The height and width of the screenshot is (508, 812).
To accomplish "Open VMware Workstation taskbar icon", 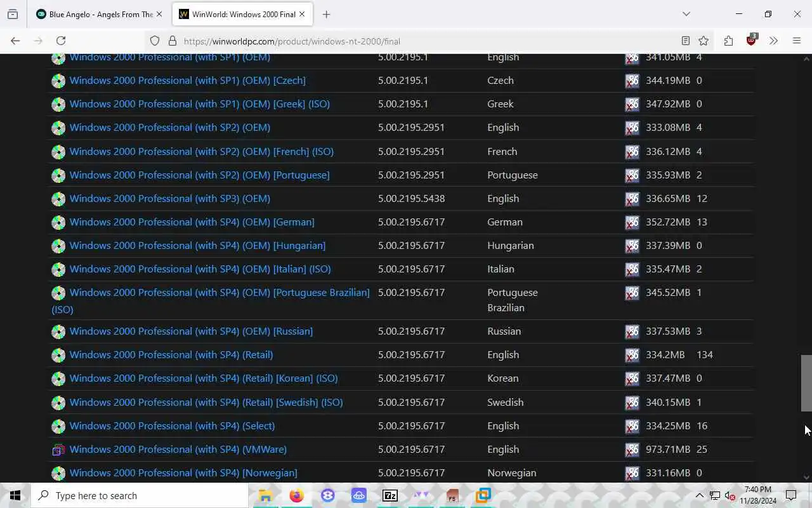I will click(483, 495).
